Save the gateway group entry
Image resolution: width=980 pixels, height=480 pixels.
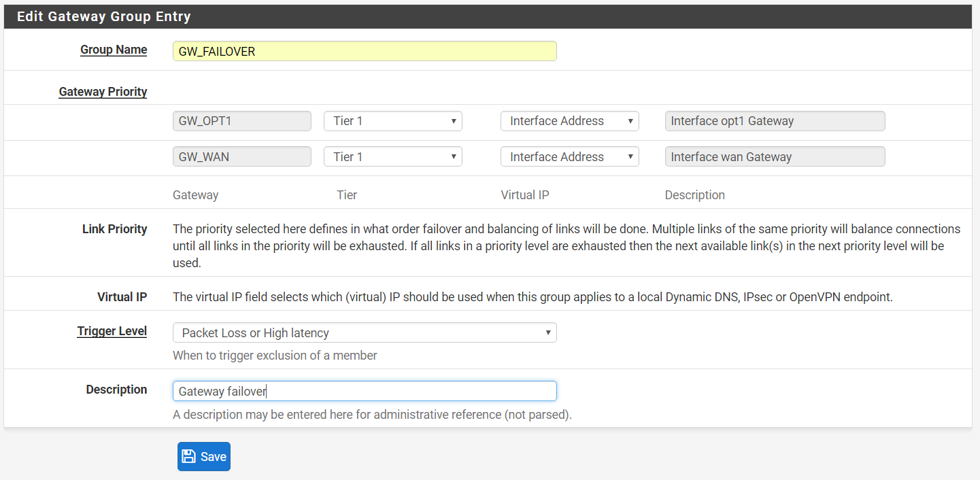coord(204,457)
